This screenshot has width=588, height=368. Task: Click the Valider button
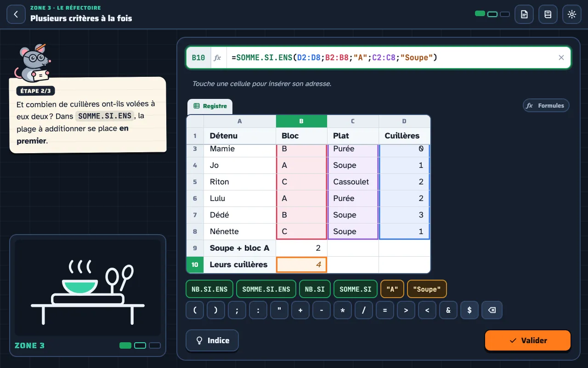point(528,340)
